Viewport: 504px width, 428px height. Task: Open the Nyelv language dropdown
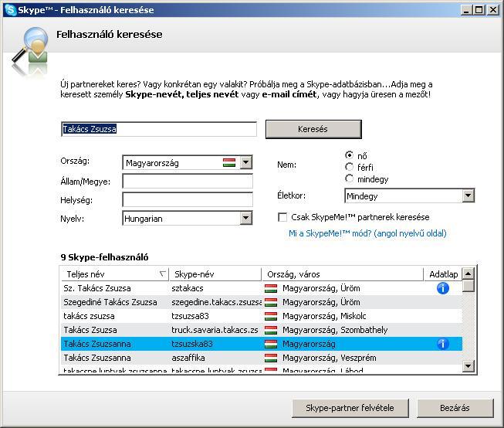246,218
